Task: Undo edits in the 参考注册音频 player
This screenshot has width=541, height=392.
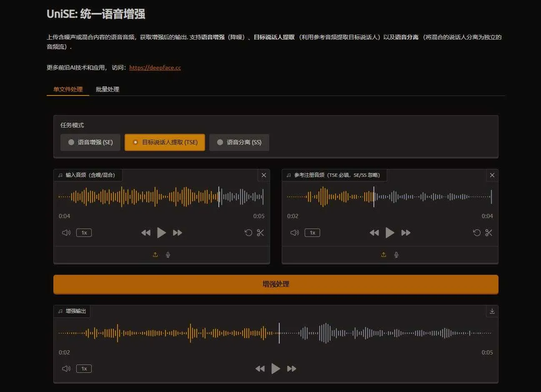Action: point(477,233)
